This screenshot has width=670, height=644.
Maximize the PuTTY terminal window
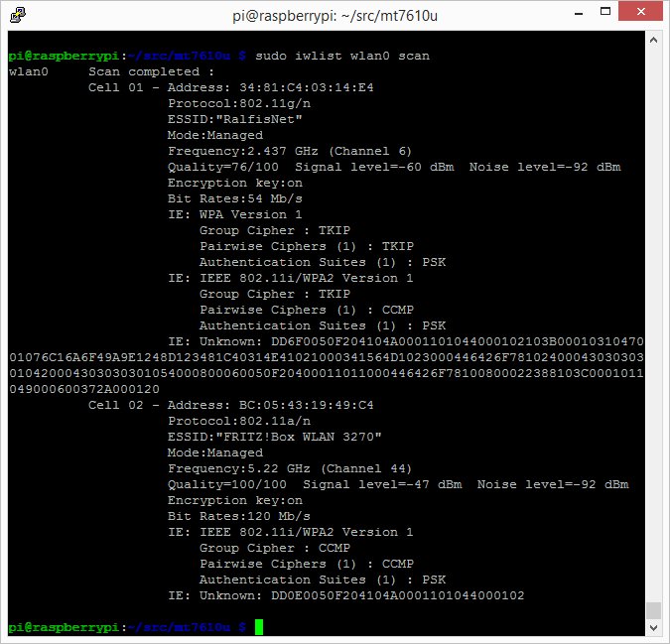[x=605, y=12]
